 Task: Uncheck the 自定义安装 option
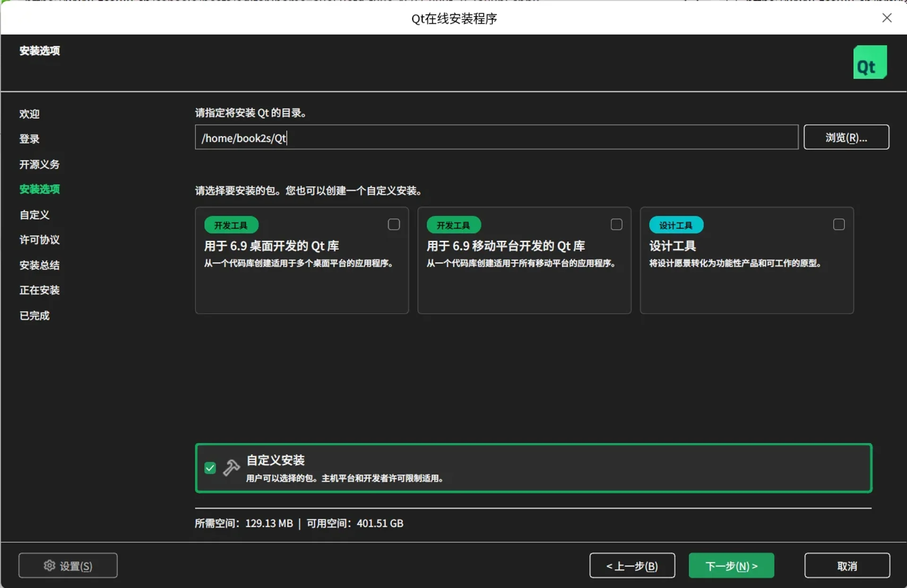[210, 467]
